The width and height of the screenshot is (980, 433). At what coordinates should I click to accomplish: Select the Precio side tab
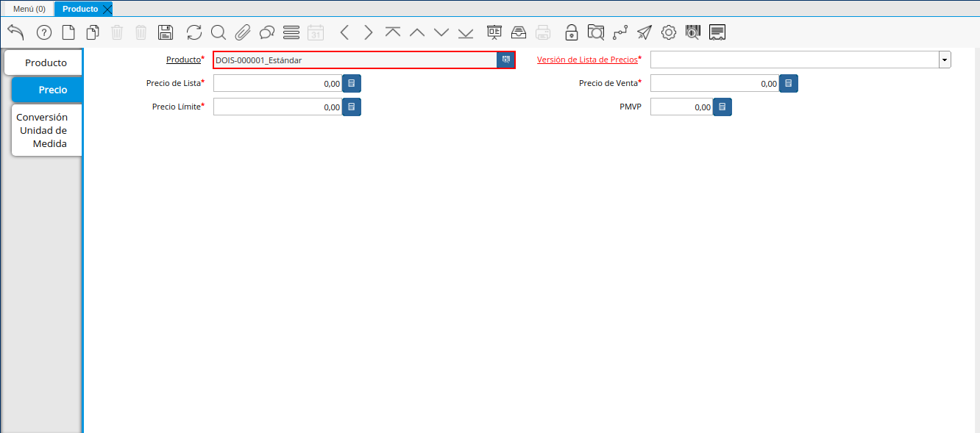tap(48, 90)
